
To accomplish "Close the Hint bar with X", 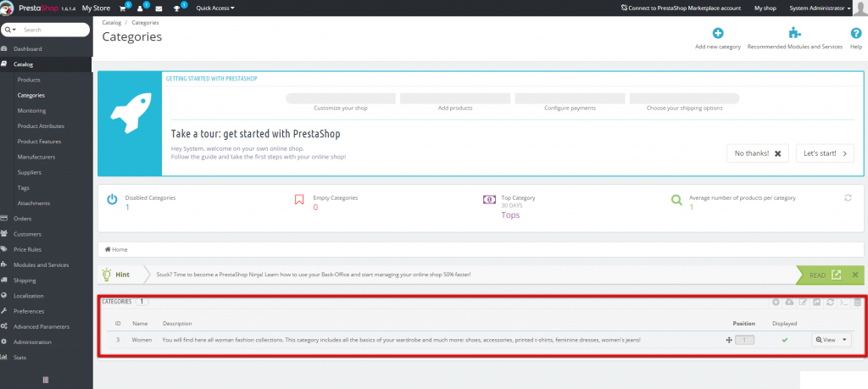I will pyautogui.click(x=855, y=275).
